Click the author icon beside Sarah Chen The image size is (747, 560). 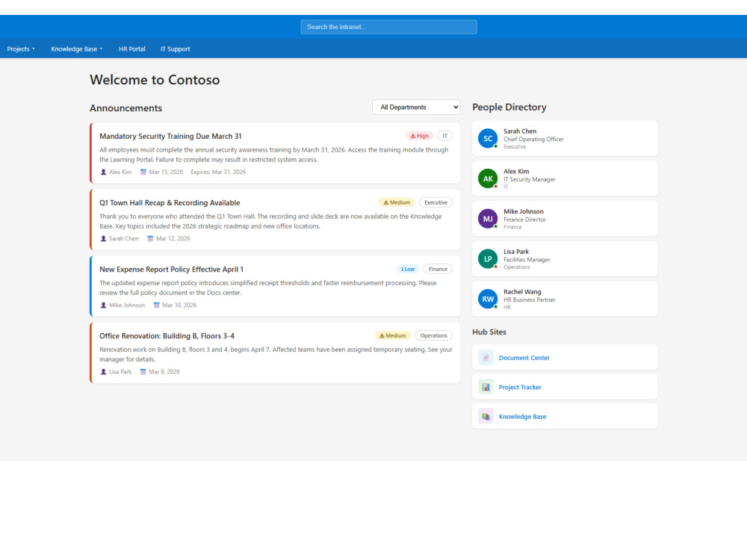103,239
